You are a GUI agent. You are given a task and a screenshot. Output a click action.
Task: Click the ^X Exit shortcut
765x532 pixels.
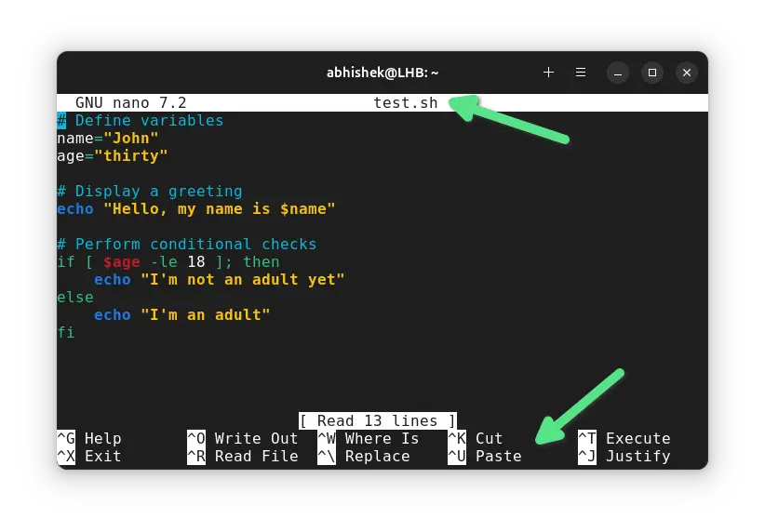(x=89, y=457)
